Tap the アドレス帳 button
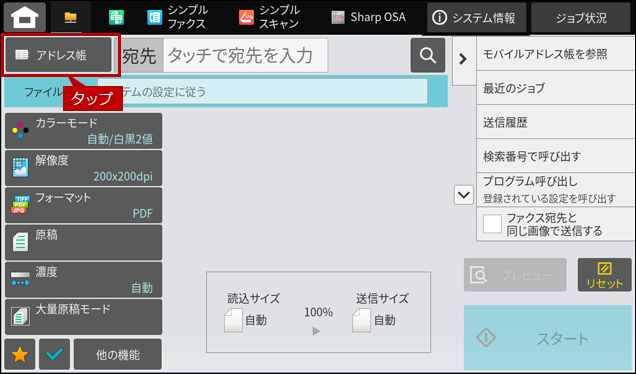This screenshot has height=374, width=636. click(x=58, y=55)
